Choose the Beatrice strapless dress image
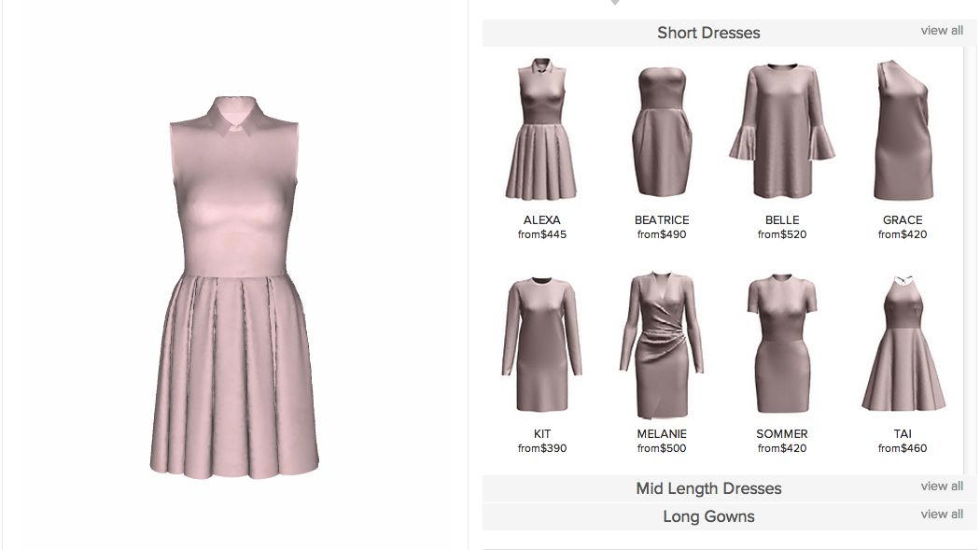 click(x=661, y=131)
